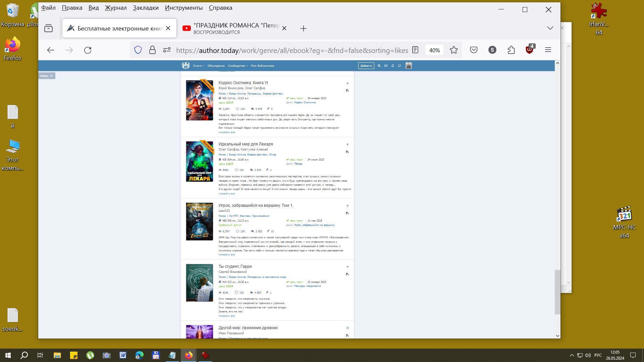Like heart on Идеальный мир для Лекаря

coord(237,170)
